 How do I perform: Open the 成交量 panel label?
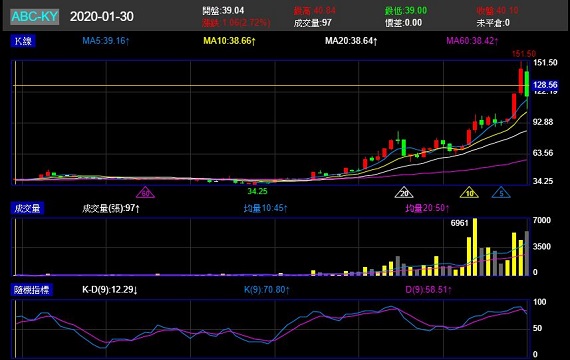(27, 208)
